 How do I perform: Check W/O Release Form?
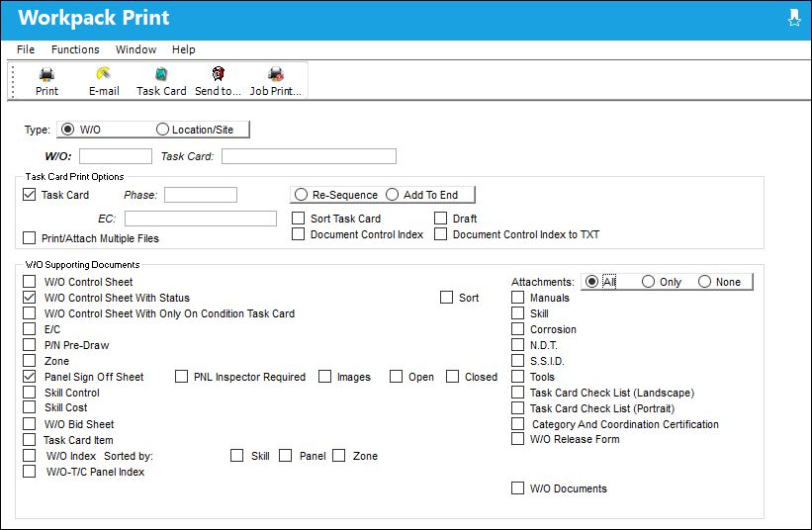click(x=518, y=439)
